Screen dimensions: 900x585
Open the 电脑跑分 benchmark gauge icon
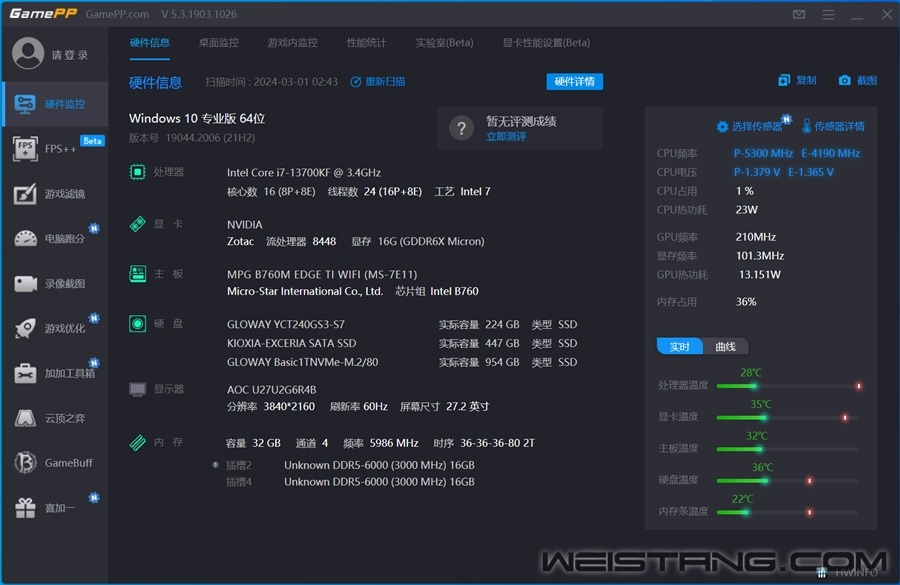click(25, 238)
